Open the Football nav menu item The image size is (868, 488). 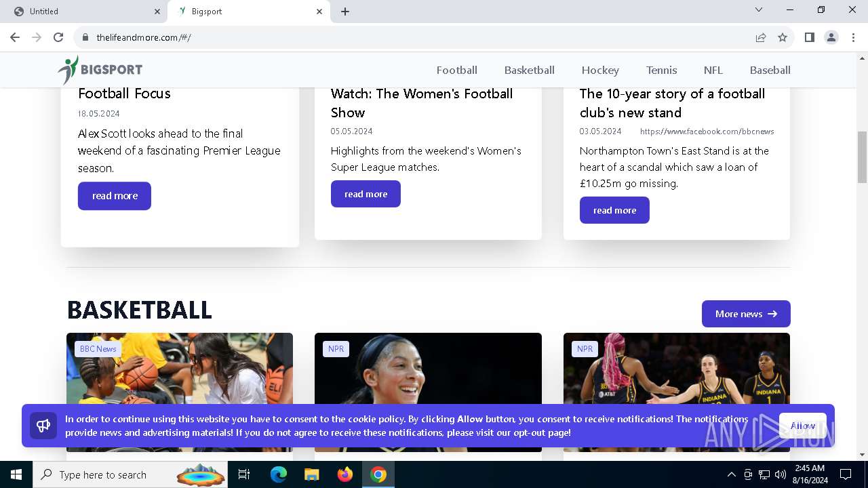point(457,70)
